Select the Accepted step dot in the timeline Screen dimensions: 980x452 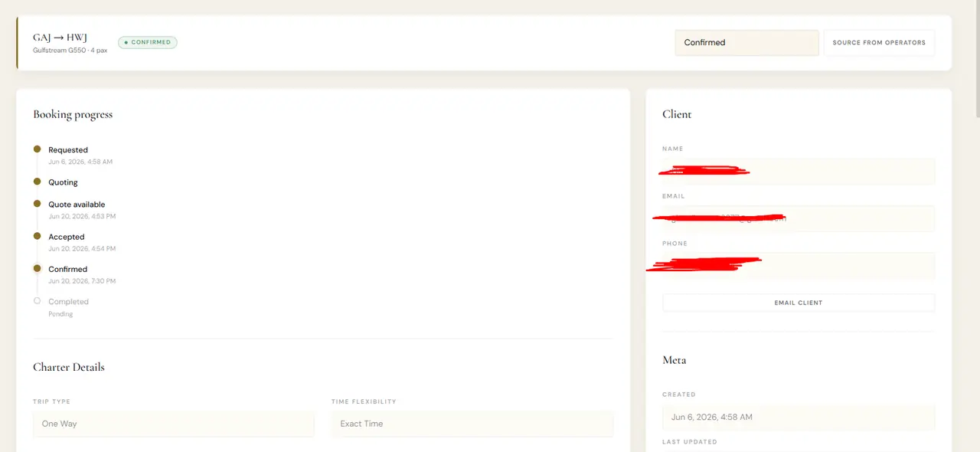click(37, 236)
